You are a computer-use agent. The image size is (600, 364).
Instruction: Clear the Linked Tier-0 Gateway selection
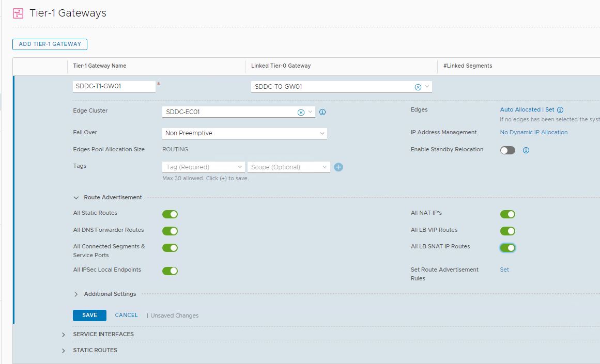tap(418, 87)
